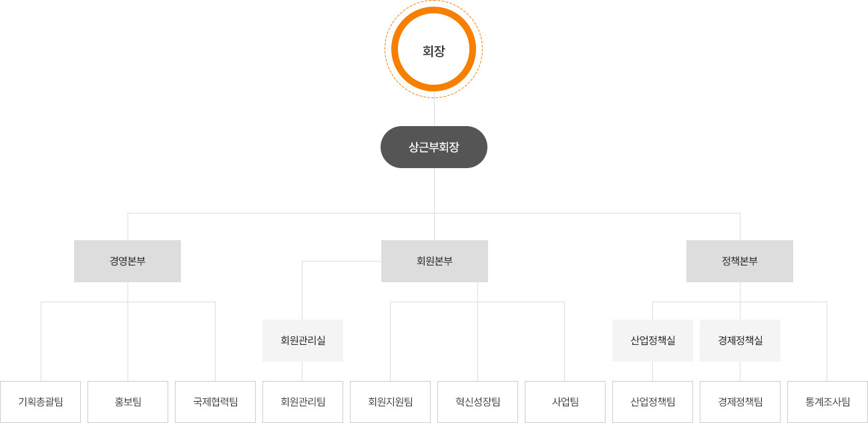Click the 경제정책팀 team box

tap(740, 402)
